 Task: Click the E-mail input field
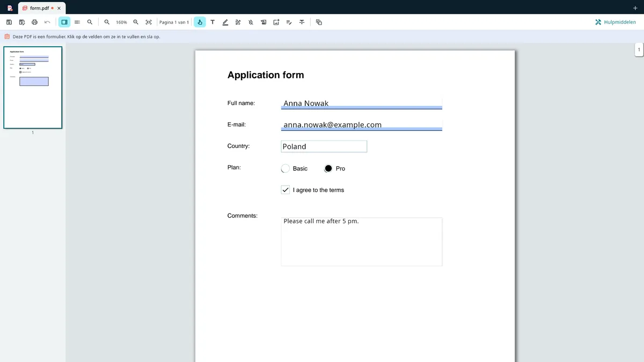(x=362, y=124)
